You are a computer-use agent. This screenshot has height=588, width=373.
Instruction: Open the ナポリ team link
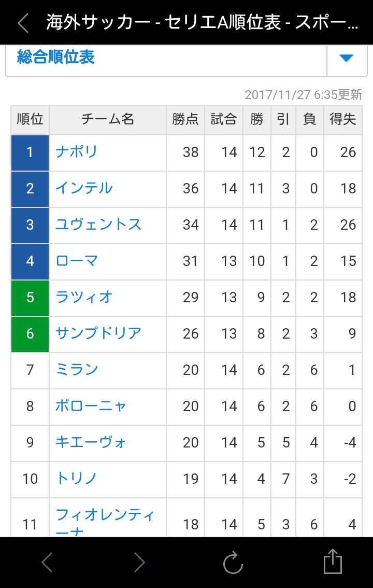pyautogui.click(x=77, y=152)
